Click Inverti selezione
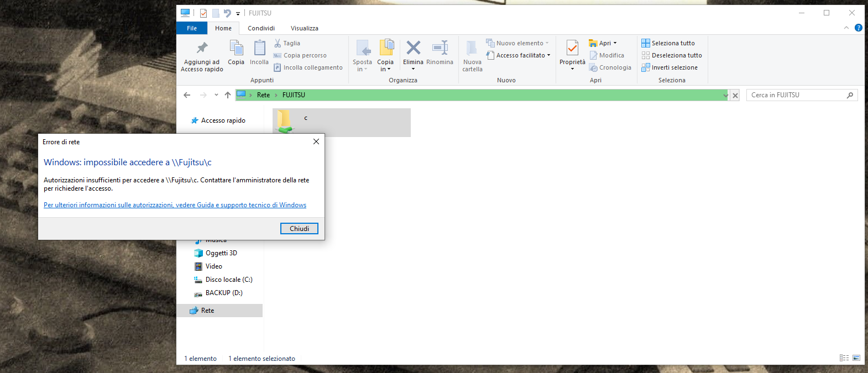 [x=670, y=67]
